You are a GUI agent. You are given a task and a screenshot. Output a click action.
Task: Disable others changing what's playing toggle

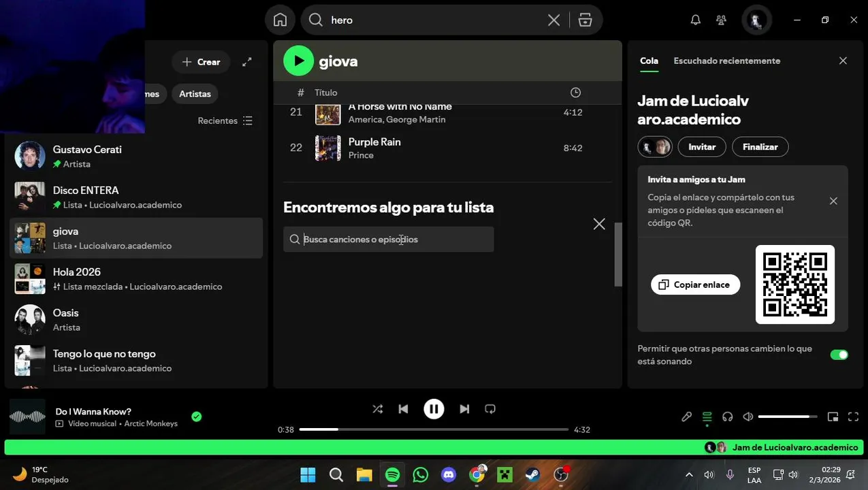tap(839, 355)
